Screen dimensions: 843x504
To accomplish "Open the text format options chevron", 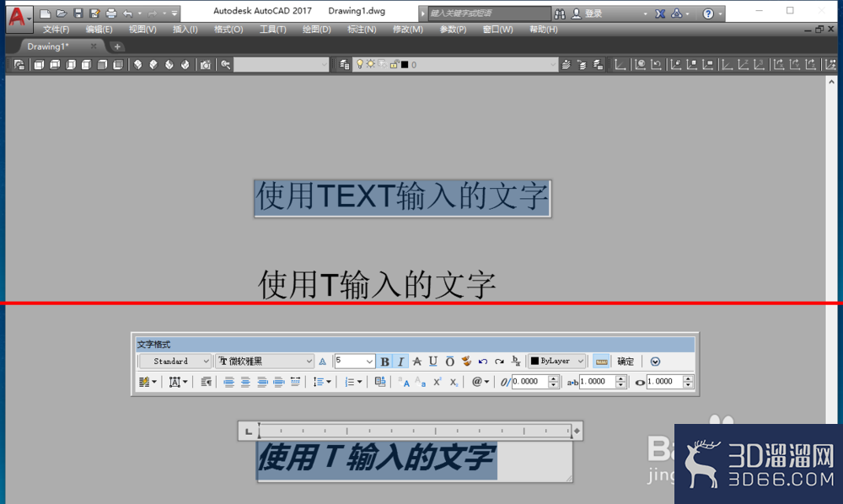I will (x=655, y=362).
